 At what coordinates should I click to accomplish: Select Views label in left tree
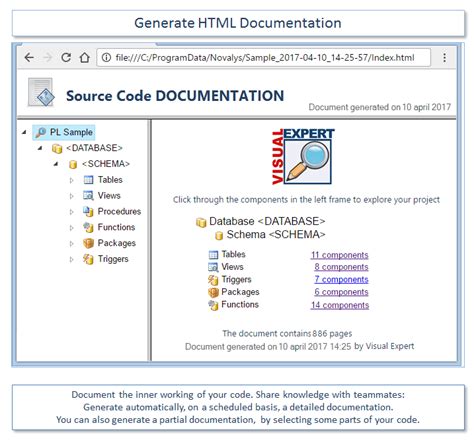click(109, 196)
